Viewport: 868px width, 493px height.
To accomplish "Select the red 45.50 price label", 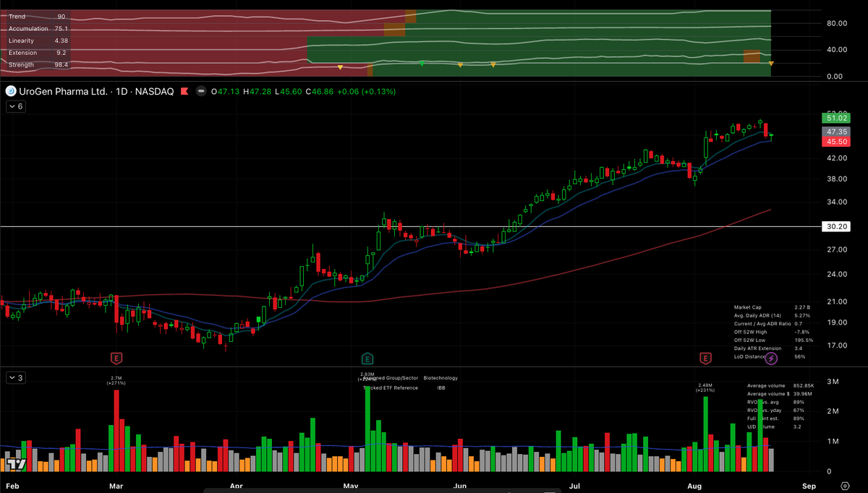I will click(x=835, y=142).
